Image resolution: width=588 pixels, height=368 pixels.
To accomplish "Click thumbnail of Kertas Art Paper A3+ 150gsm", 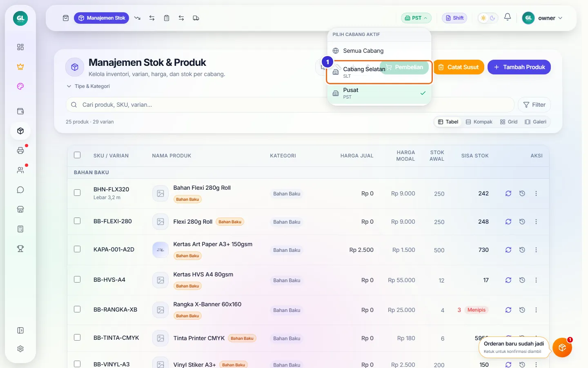I will (x=160, y=250).
